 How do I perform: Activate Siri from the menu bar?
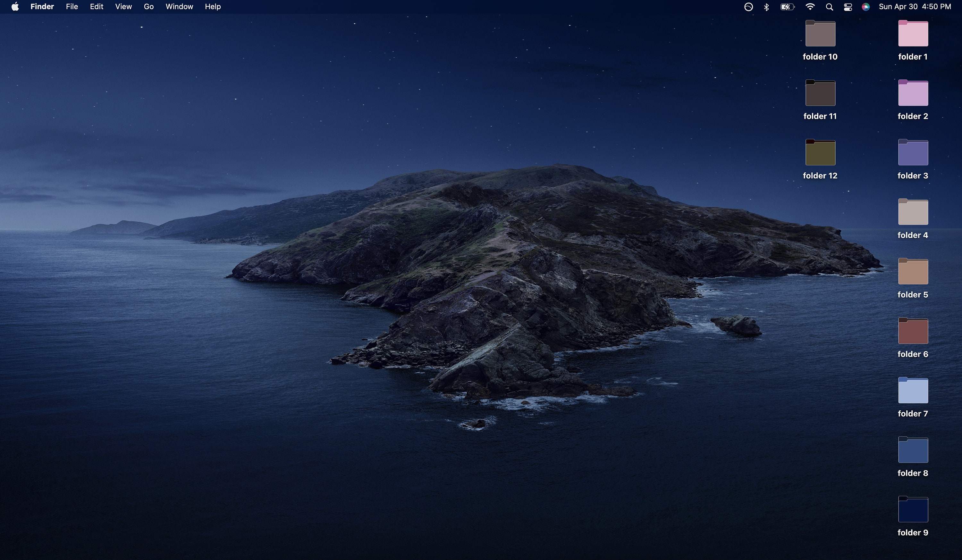click(866, 6)
